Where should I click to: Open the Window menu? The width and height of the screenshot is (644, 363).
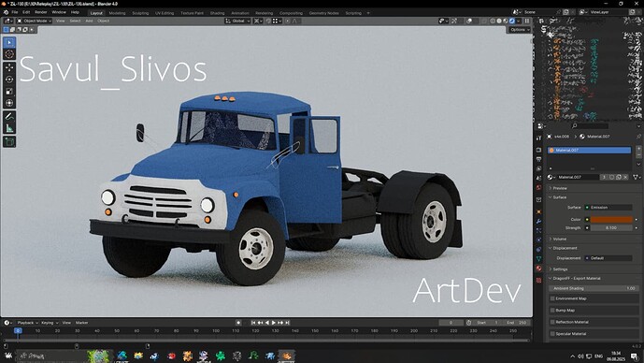59,12
